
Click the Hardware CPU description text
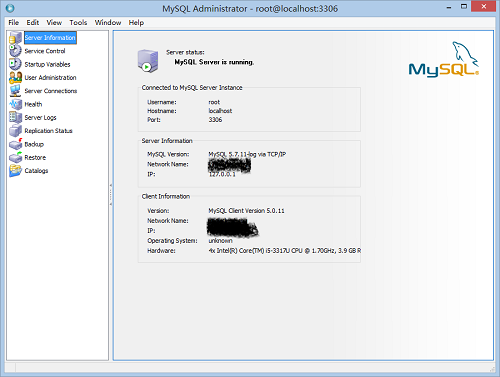pyautogui.click(x=285, y=251)
